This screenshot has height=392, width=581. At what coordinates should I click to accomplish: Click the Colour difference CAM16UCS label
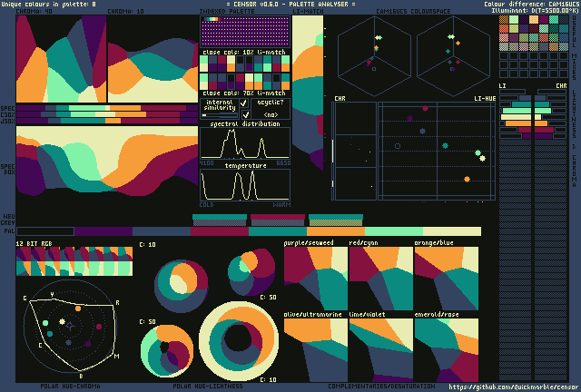530,5
